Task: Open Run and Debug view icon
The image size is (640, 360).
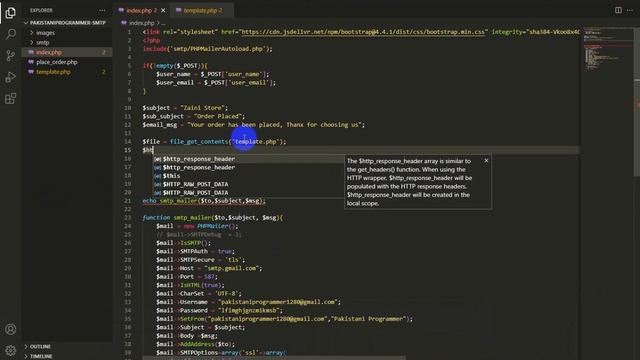Action: coord(11,77)
